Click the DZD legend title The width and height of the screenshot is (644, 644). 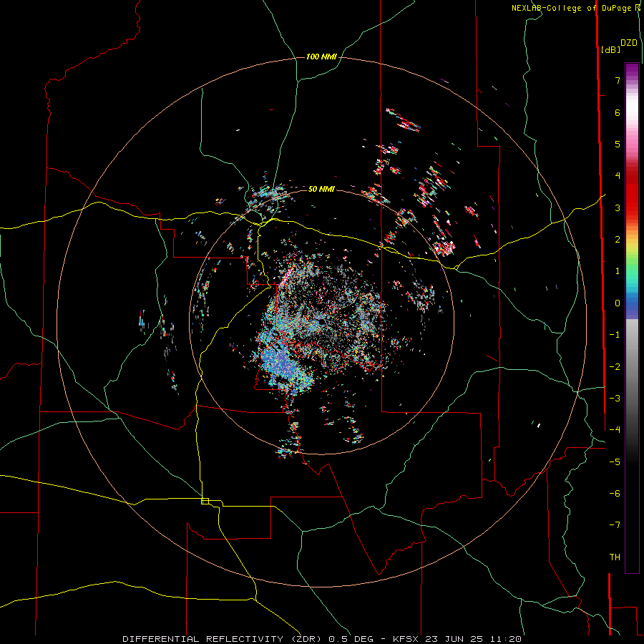tap(629, 43)
